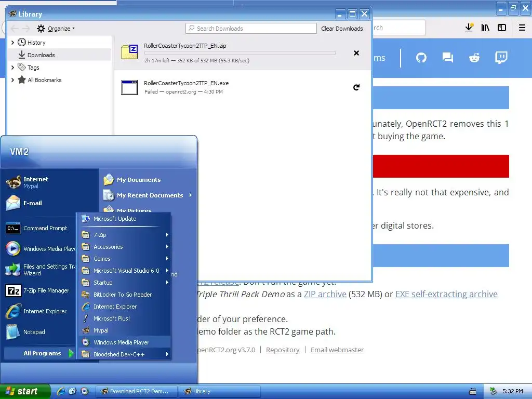Click Media Player quick launch taskbar icon

pos(85,391)
